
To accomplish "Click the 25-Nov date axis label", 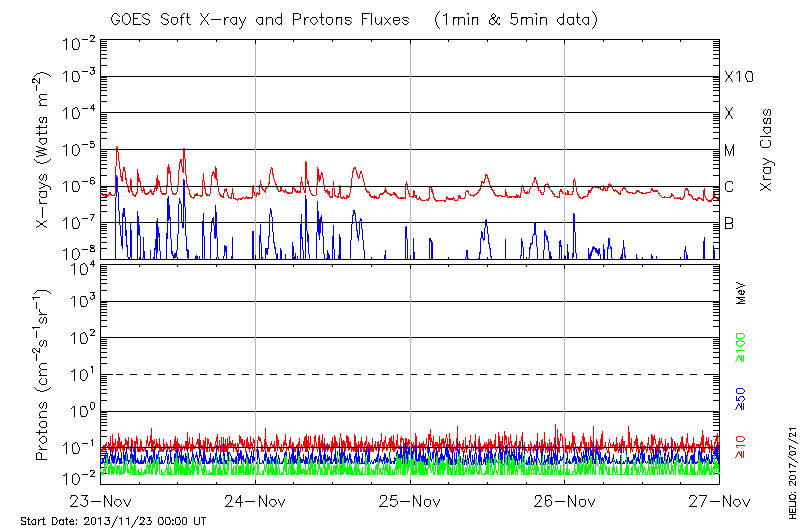I will pyautogui.click(x=410, y=502).
